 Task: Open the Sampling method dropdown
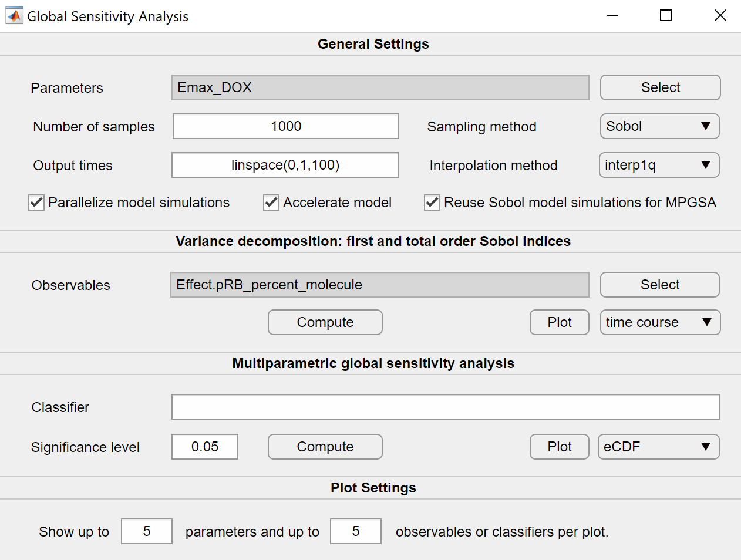click(659, 126)
